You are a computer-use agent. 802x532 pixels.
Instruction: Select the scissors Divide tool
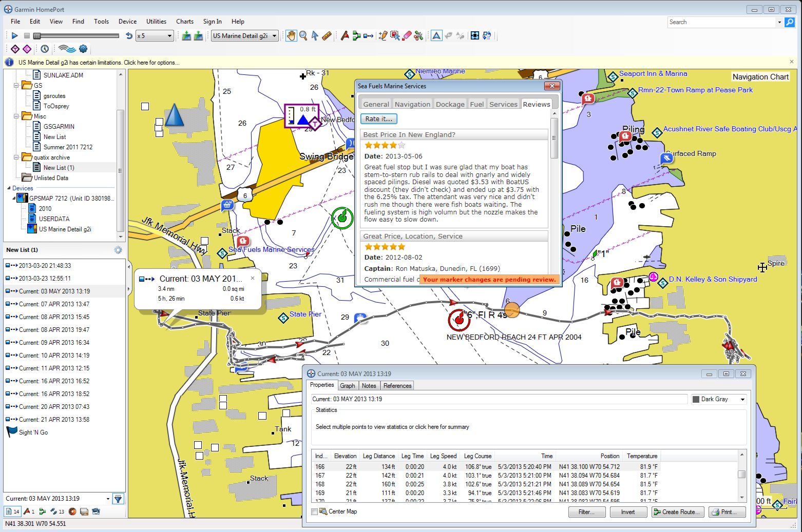click(418, 35)
